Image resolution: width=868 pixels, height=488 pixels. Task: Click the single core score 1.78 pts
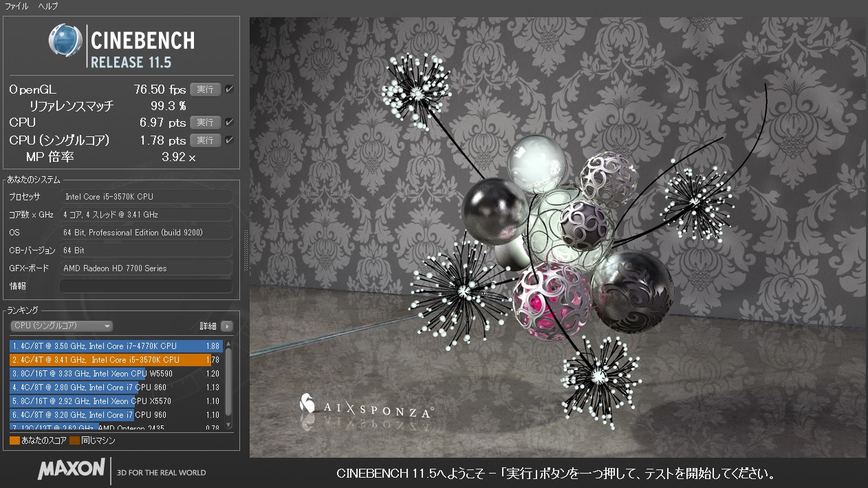[x=163, y=140]
